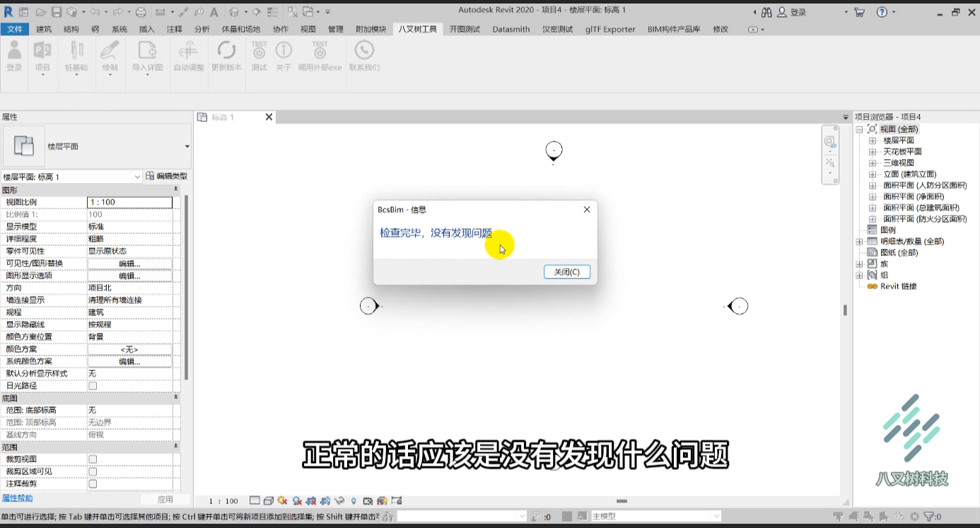Collapse the 图形 properties section
Image resolution: width=980 pixels, height=528 pixels.
176,190
